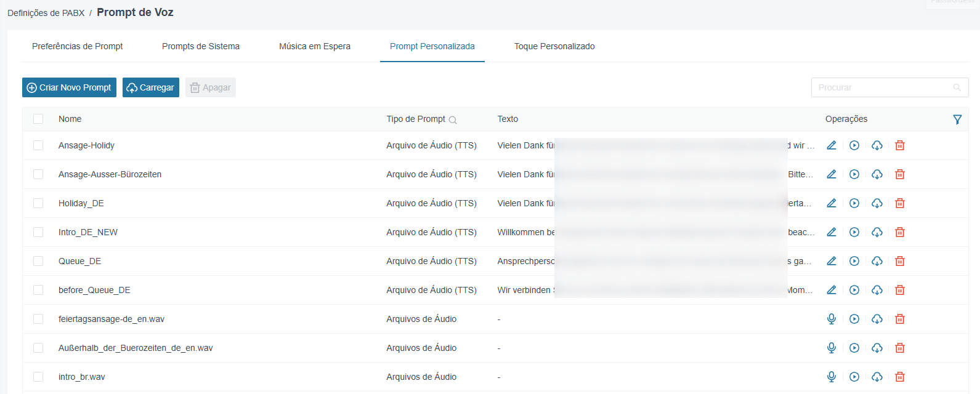Record over Außerhalb_der_Buerozeiten_de_en.wav with microphone icon
Viewport: 980px width, 394px height.
pyautogui.click(x=832, y=348)
